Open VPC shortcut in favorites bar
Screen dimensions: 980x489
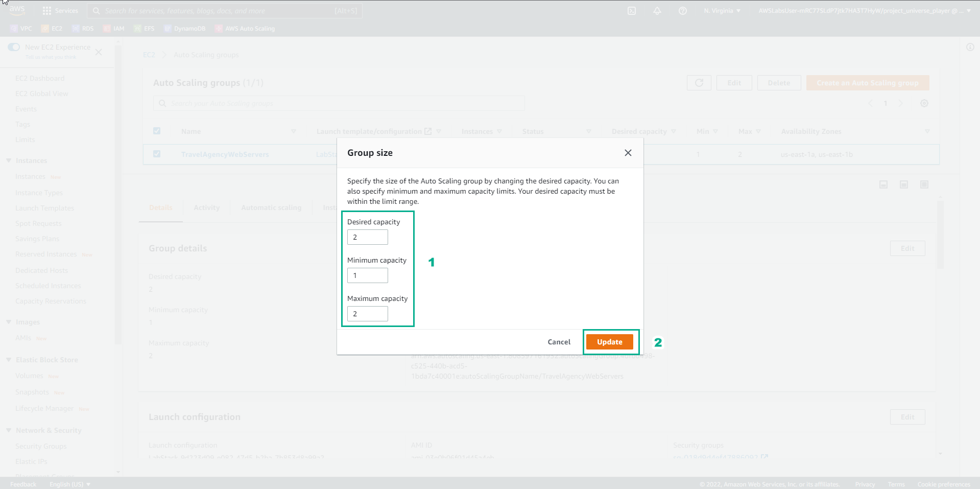click(x=21, y=29)
